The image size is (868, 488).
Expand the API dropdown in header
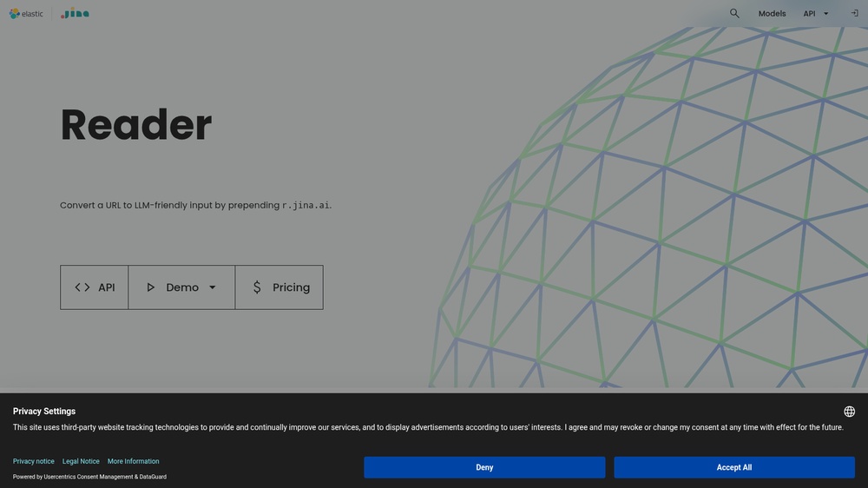[x=815, y=13]
